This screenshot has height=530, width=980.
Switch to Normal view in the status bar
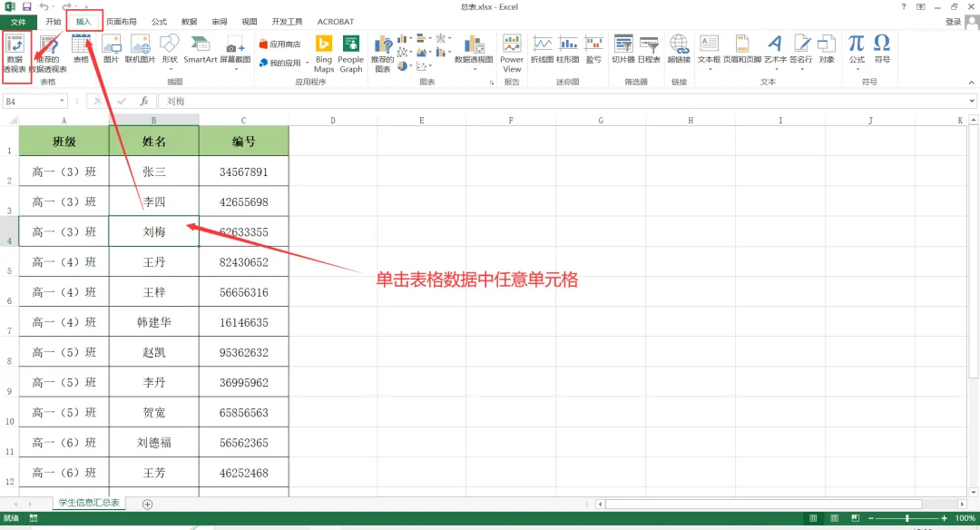(813, 518)
